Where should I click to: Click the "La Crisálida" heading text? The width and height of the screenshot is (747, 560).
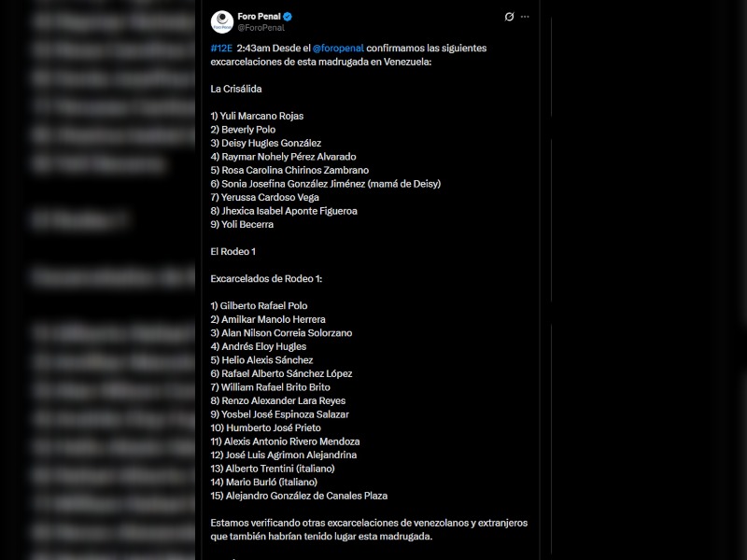click(236, 89)
